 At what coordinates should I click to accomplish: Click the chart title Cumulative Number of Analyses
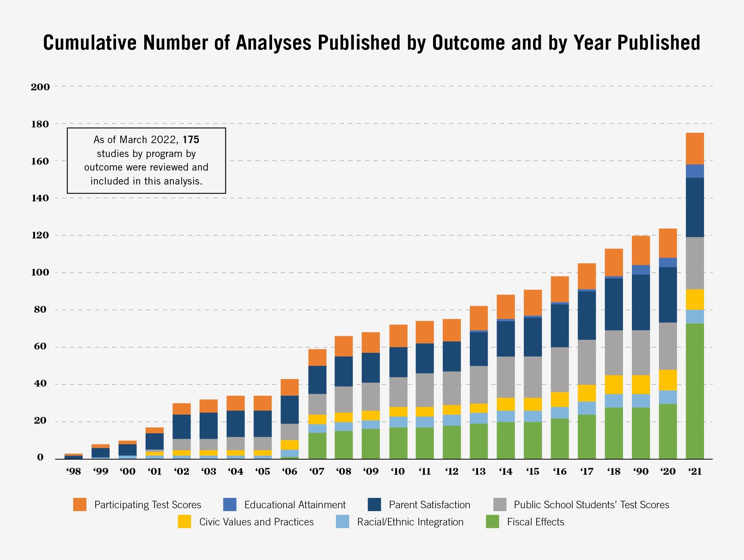click(371, 43)
